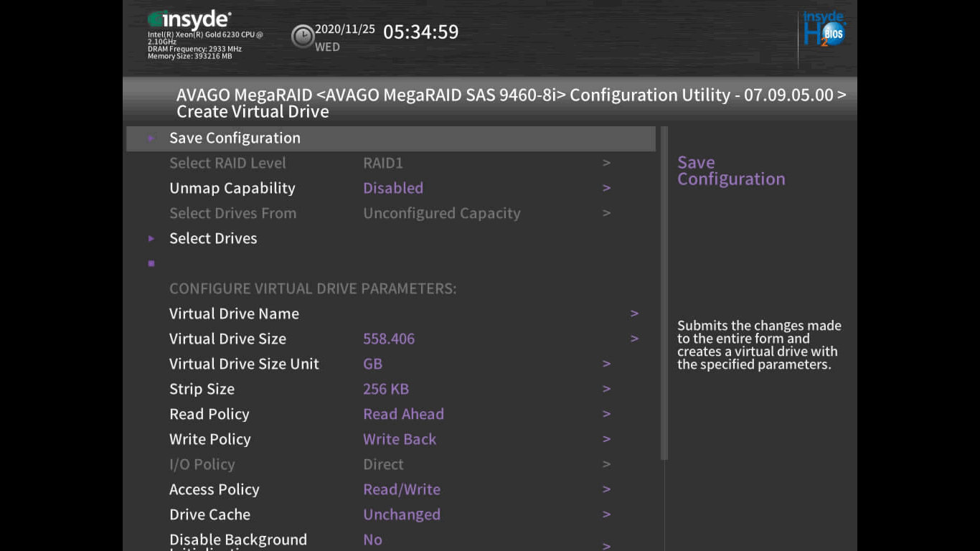Open the Strip Size 256 KB dropdown
This screenshot has height=551, width=980.
[386, 389]
